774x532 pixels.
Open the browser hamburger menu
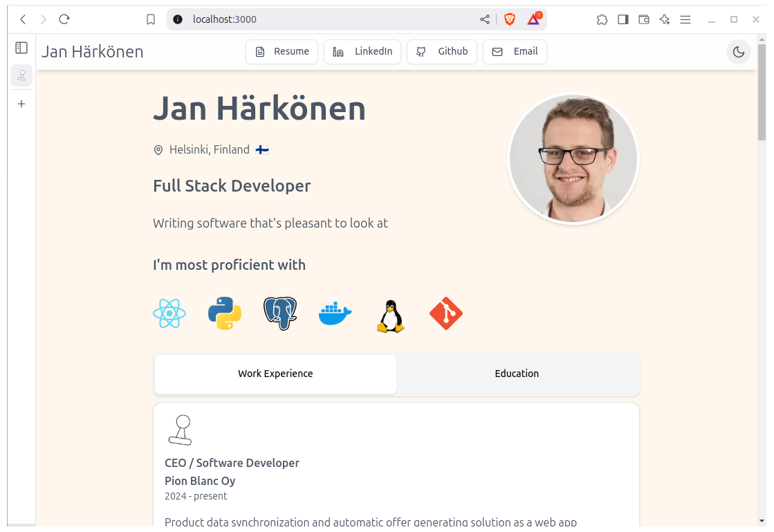[685, 19]
